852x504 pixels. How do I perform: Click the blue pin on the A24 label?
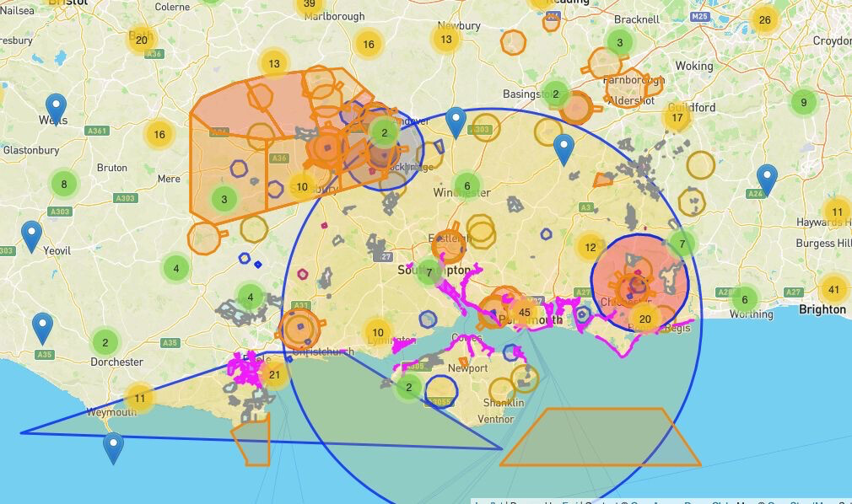(767, 180)
